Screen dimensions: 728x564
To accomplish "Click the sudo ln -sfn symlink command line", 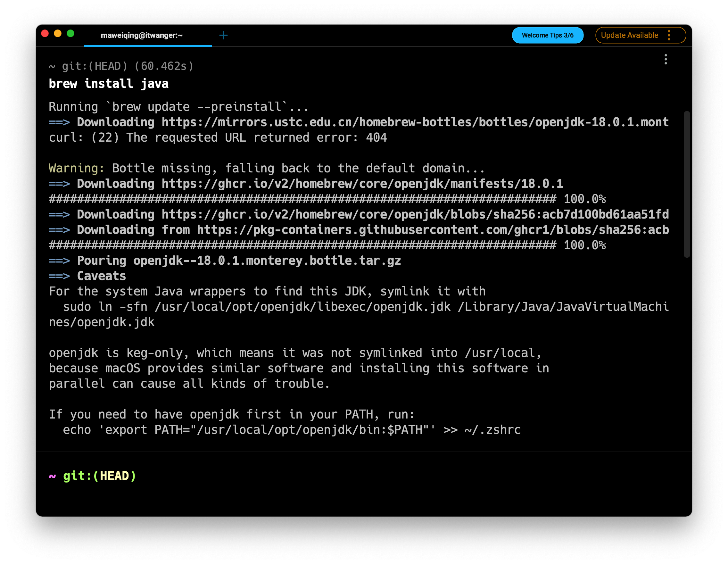I will (365, 307).
